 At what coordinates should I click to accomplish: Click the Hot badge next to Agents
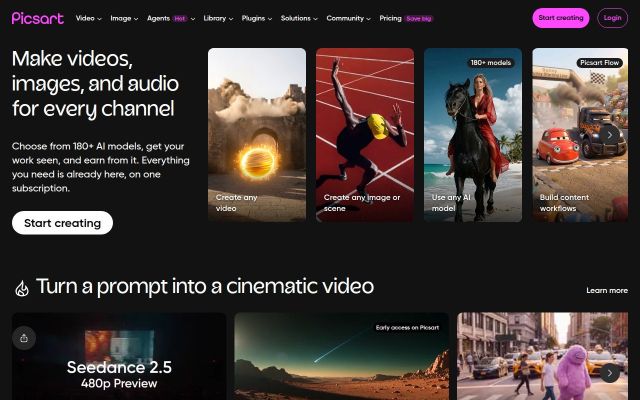click(x=180, y=19)
